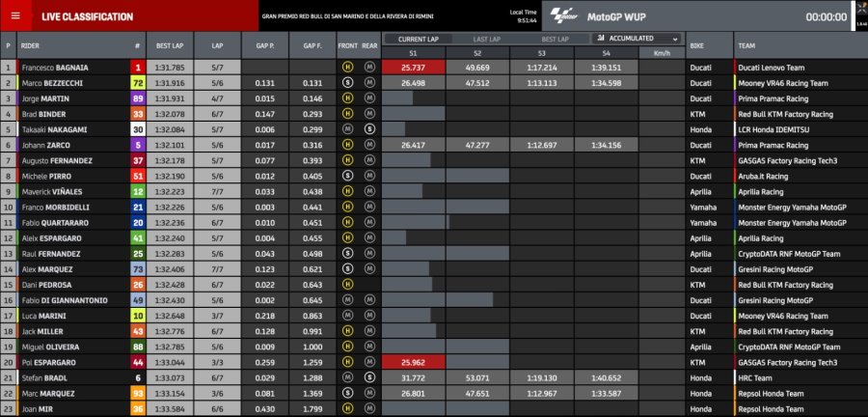This screenshot has height=417, width=868.
Task: Click Bradl's rear tyre S icon
Action: pyautogui.click(x=369, y=377)
